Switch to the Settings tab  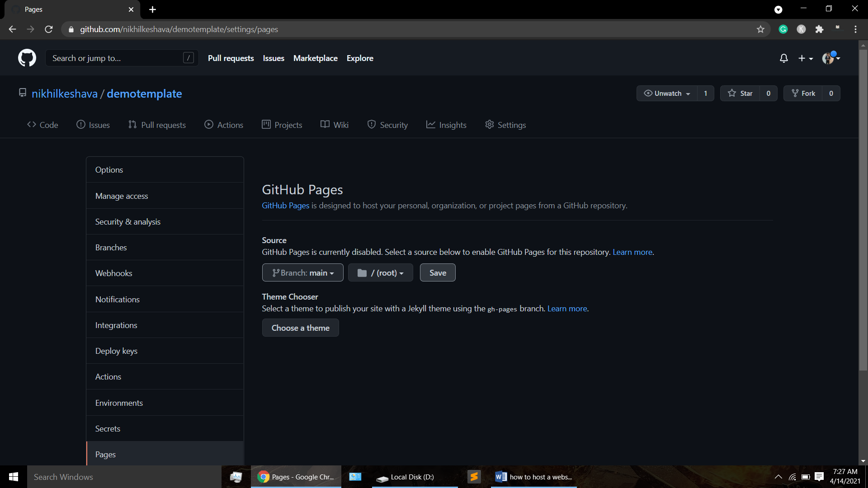click(505, 125)
